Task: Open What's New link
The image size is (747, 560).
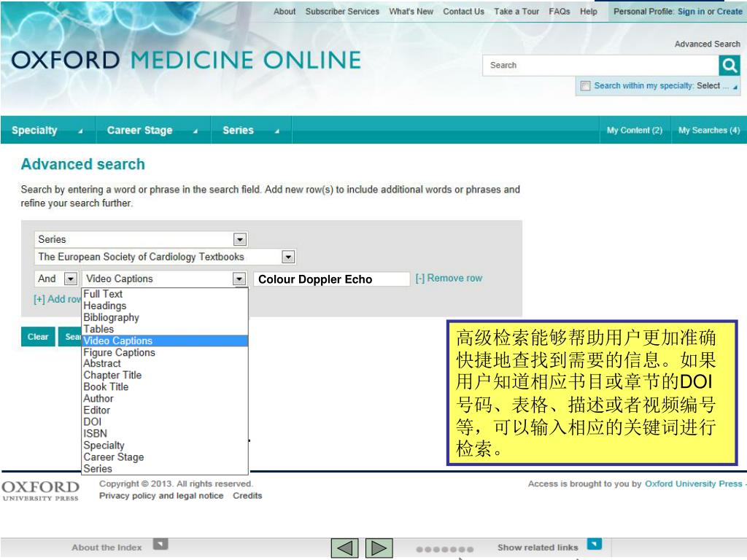Action: tap(411, 12)
